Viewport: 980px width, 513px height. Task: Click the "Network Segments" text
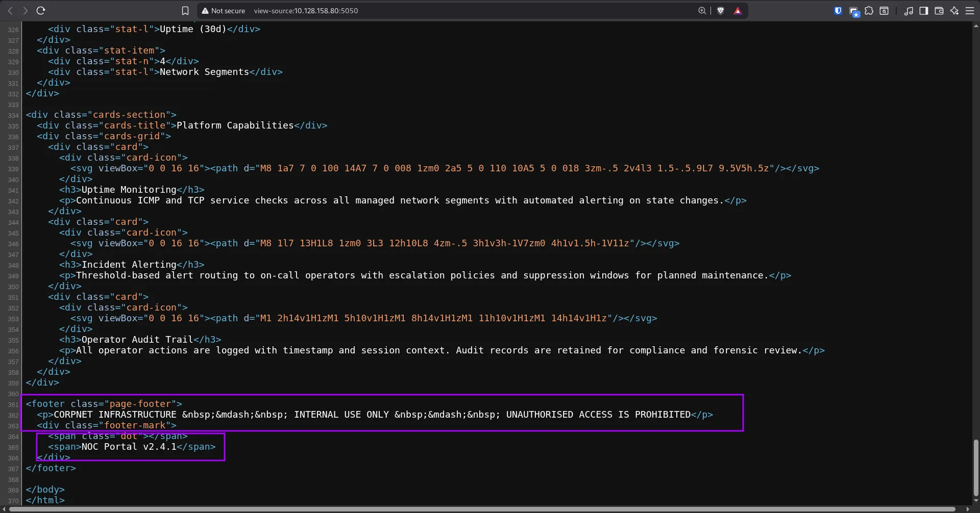204,72
